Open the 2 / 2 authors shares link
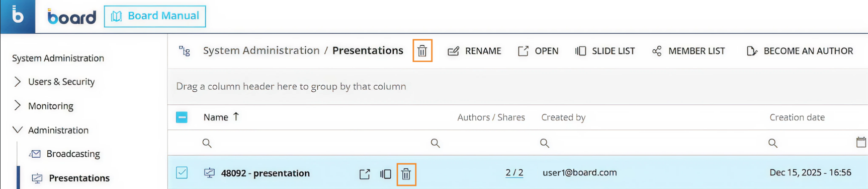 514,172
